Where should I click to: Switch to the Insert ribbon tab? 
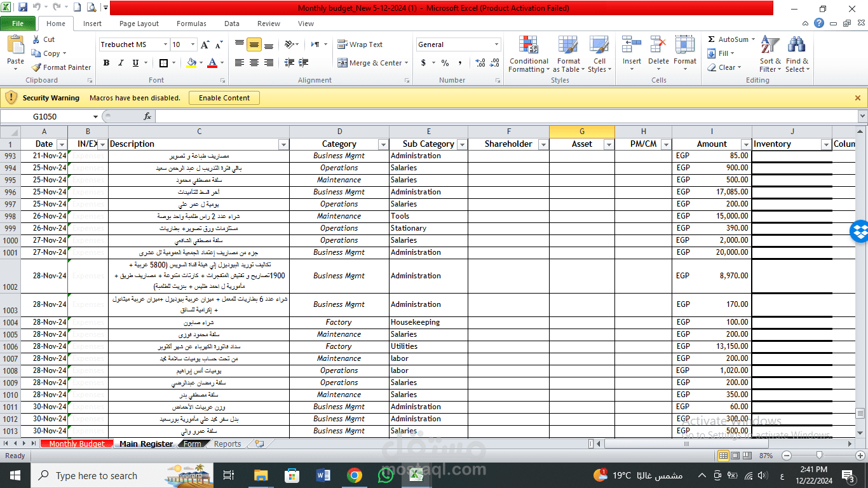pos(92,24)
